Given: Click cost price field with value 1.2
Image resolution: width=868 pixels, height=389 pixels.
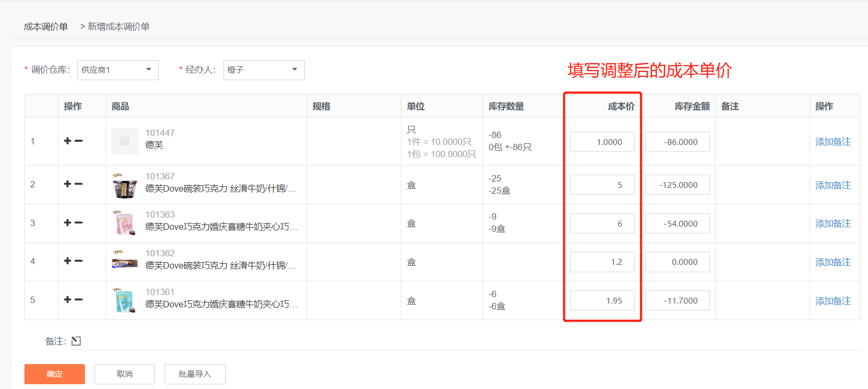Looking at the screenshot, I should pos(602,262).
